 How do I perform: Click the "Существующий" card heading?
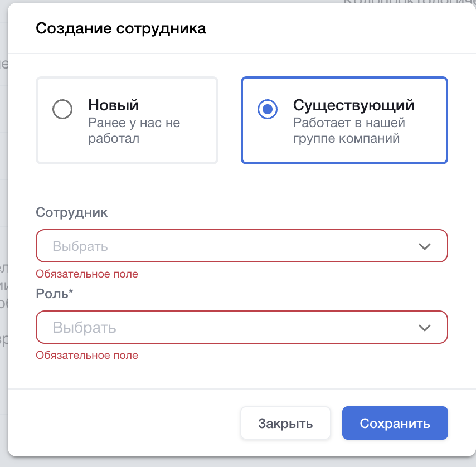click(354, 105)
